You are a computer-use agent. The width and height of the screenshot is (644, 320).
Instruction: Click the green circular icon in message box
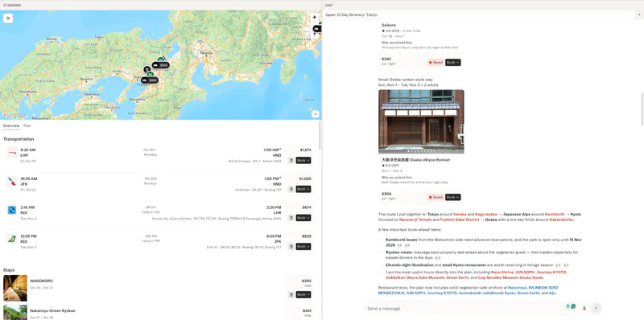(573, 306)
